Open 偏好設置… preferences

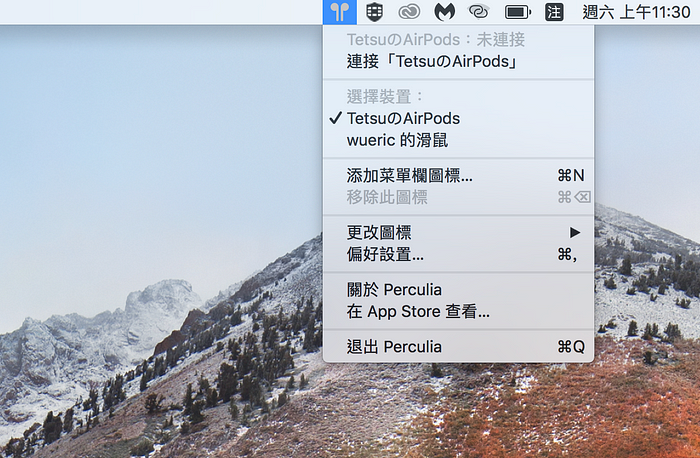[x=458, y=254]
